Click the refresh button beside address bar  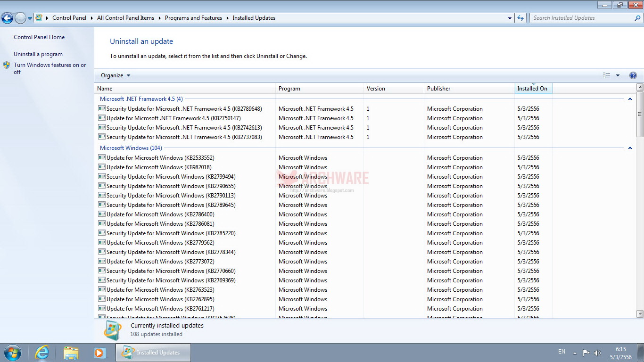(x=520, y=18)
